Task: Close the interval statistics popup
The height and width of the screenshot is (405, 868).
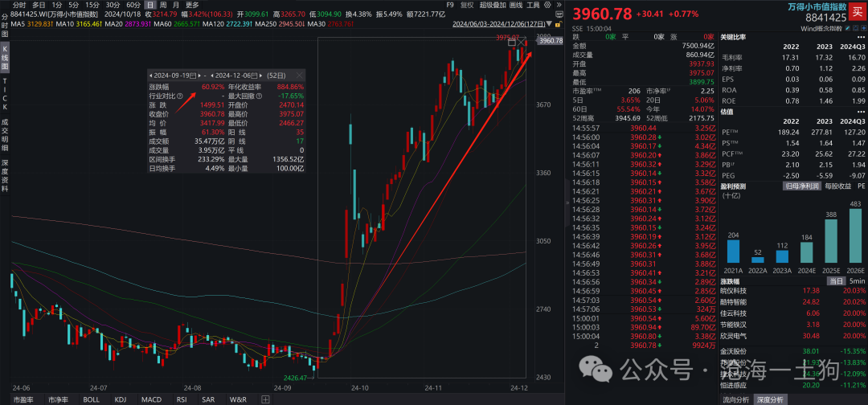Action: click(299, 76)
